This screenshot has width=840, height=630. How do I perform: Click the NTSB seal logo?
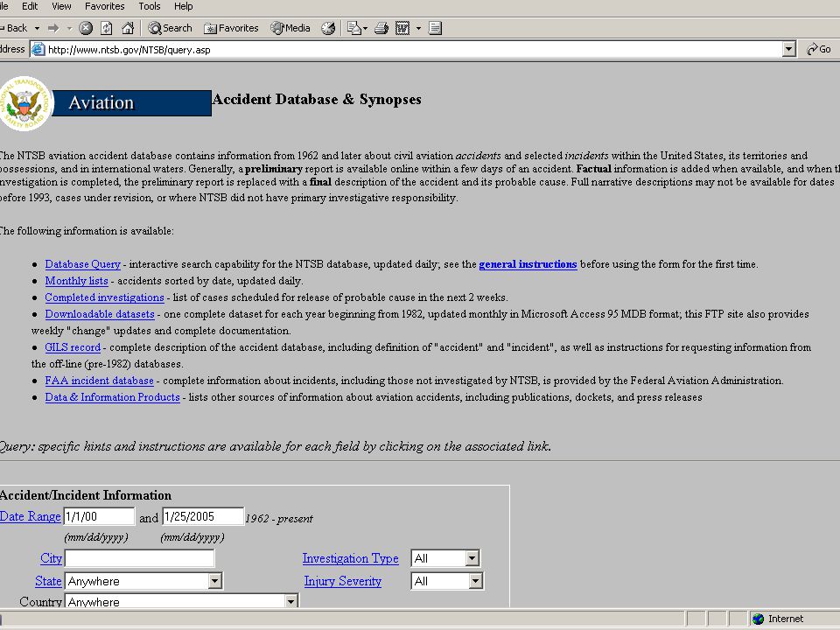tap(25, 103)
